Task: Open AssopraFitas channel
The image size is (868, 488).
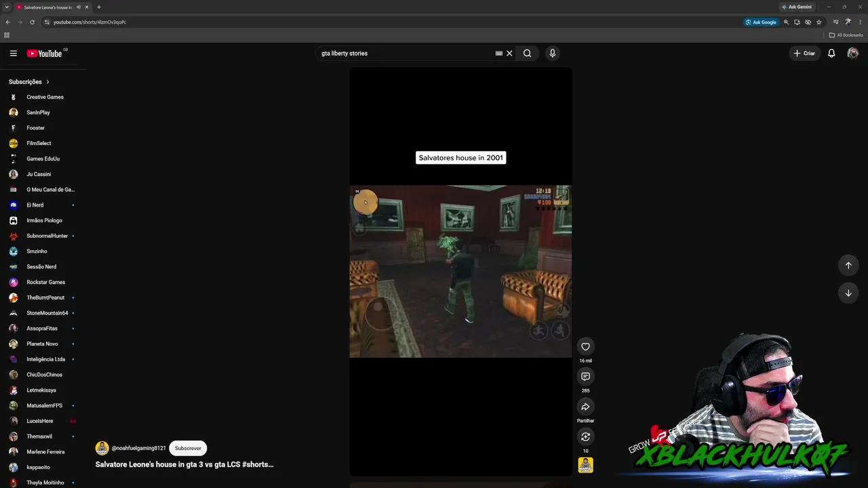Action: point(43,328)
